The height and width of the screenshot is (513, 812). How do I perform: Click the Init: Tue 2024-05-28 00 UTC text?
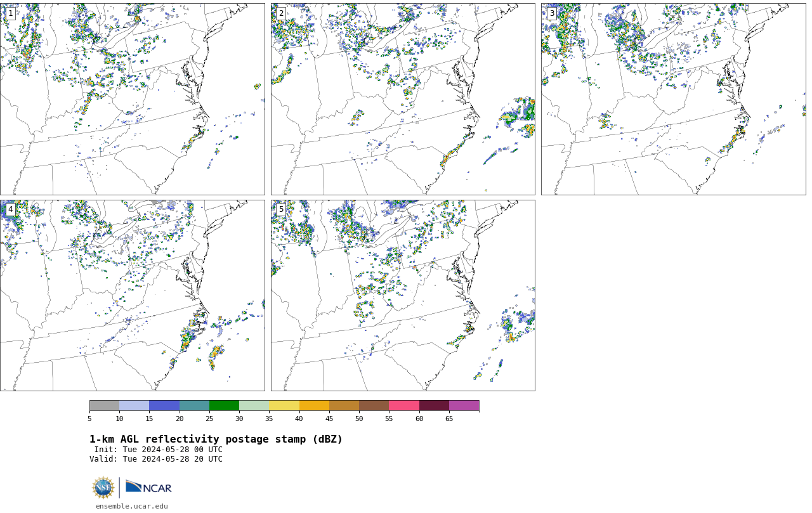159,450
